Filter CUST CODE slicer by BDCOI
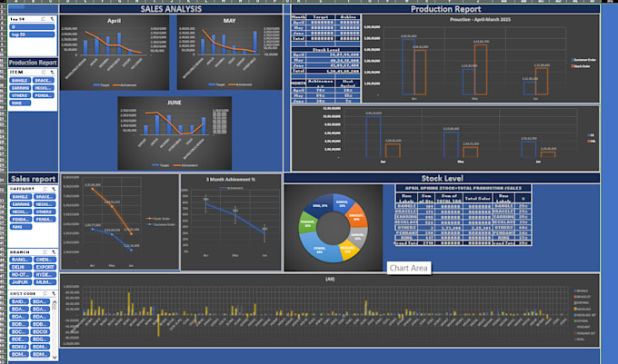 [x=40, y=331]
